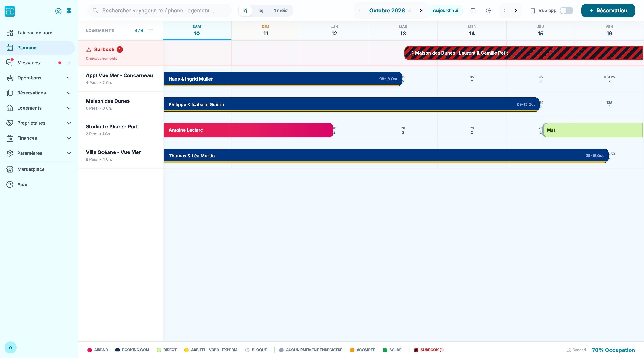Viewport: 644px width, 358px height.
Task: Toggle the Vue app switch
Action: [566, 11]
